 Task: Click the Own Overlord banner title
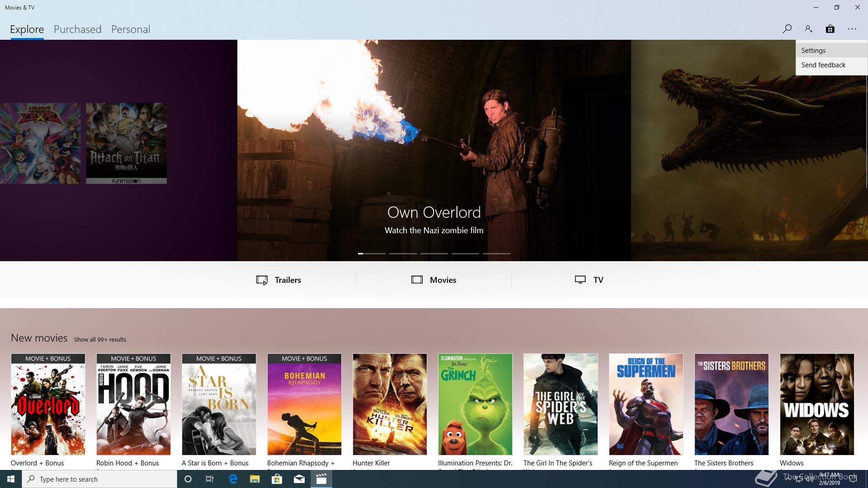click(434, 212)
